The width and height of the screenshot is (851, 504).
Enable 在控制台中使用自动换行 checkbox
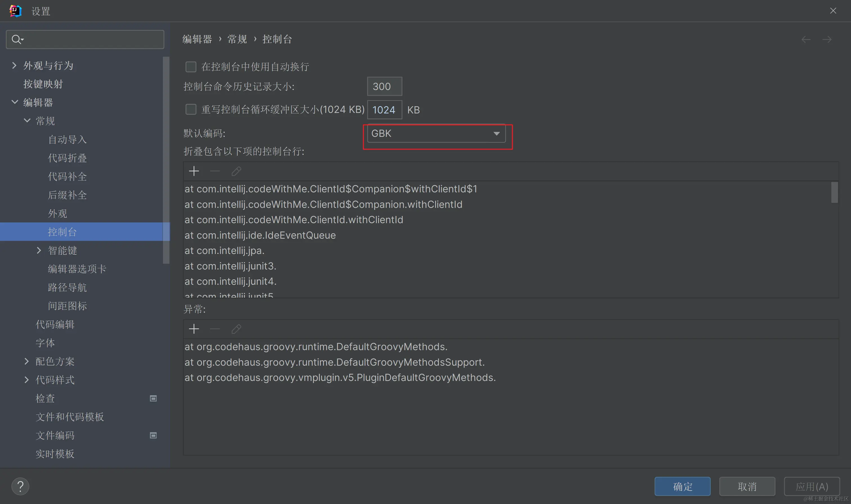click(191, 67)
